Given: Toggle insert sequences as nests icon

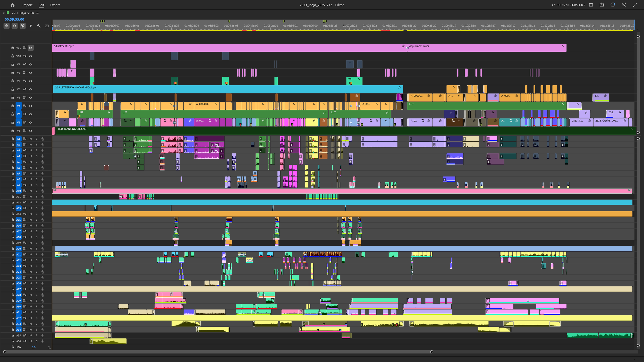Looking at the screenshot, I should 7,26.
